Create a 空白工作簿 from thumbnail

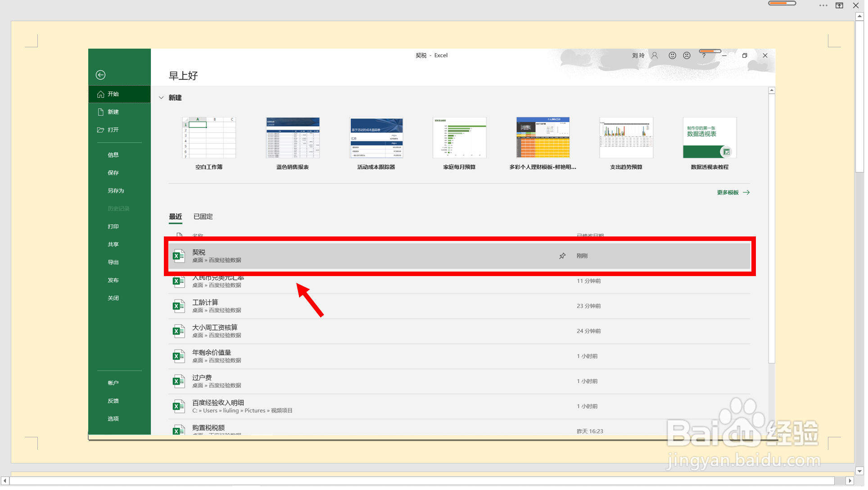pyautogui.click(x=210, y=138)
